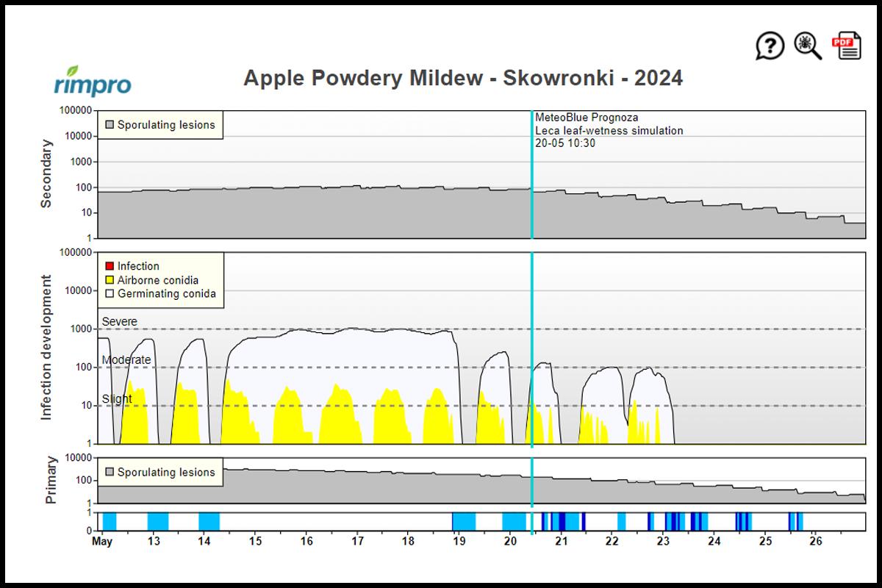The image size is (882, 588).
Task: Click the MeteoBlue Prognoza label
Action: (x=587, y=118)
